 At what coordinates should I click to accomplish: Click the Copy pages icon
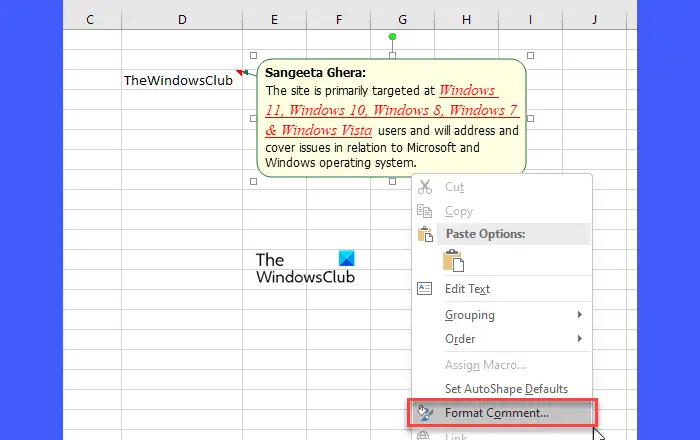tap(424, 211)
